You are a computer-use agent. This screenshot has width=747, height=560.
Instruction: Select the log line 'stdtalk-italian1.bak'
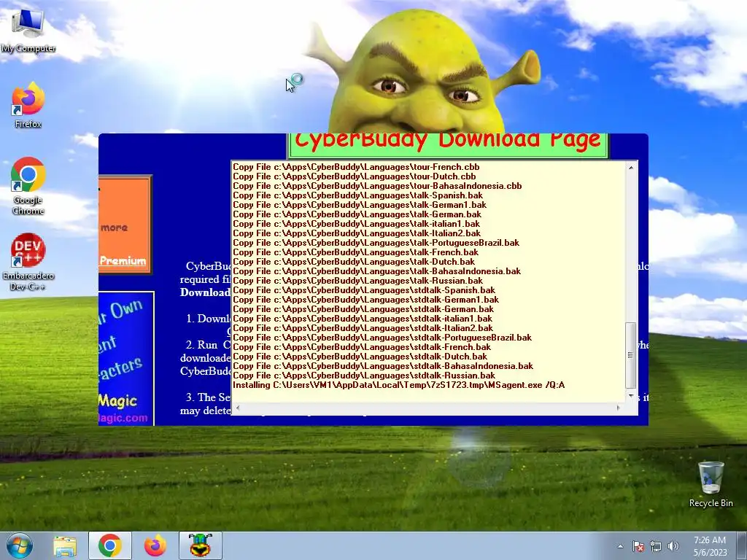pos(363,319)
